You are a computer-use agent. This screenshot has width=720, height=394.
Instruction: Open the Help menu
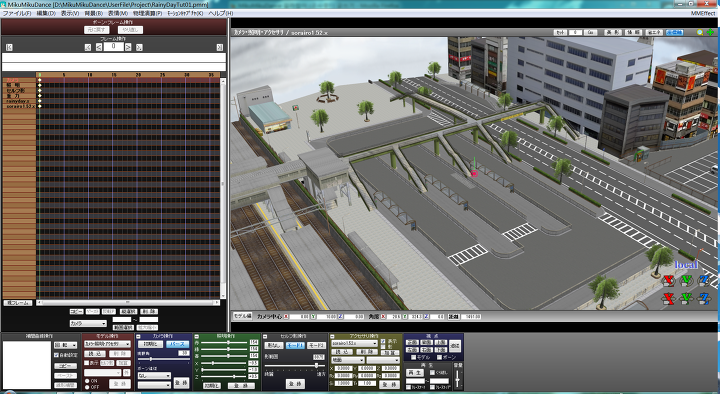coord(220,13)
